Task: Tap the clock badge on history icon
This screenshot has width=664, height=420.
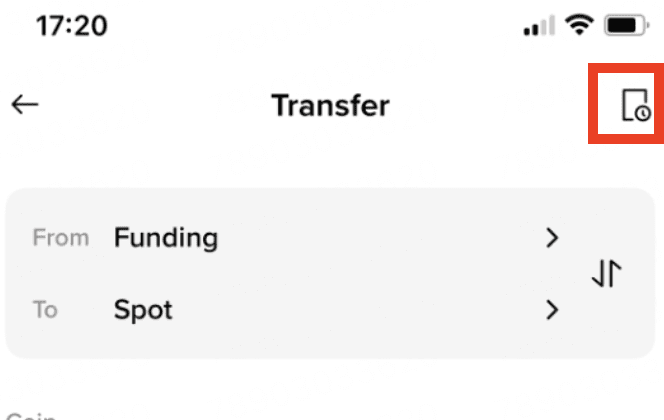Action: 643,114
